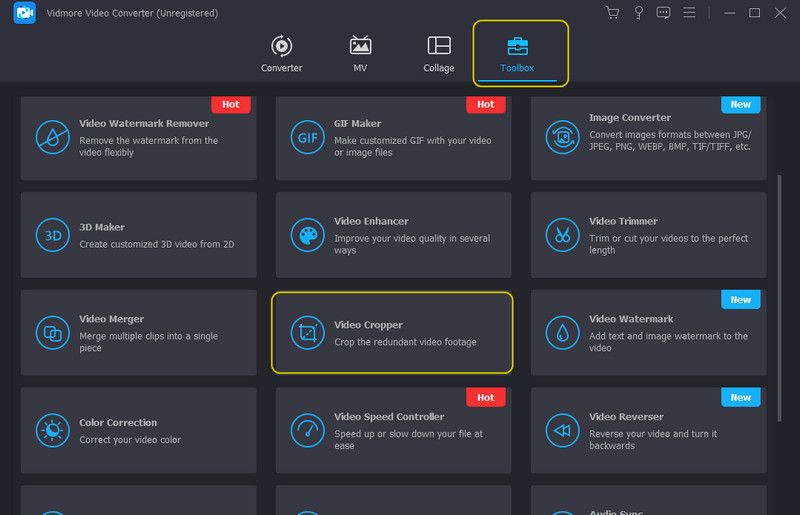Screen dimensions: 800x515
Task: Click the Video Trimmer scissors icon
Action: pyautogui.click(x=561, y=235)
